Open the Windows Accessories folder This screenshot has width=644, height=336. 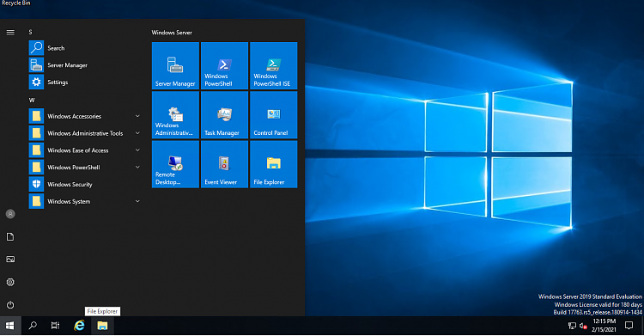85,116
